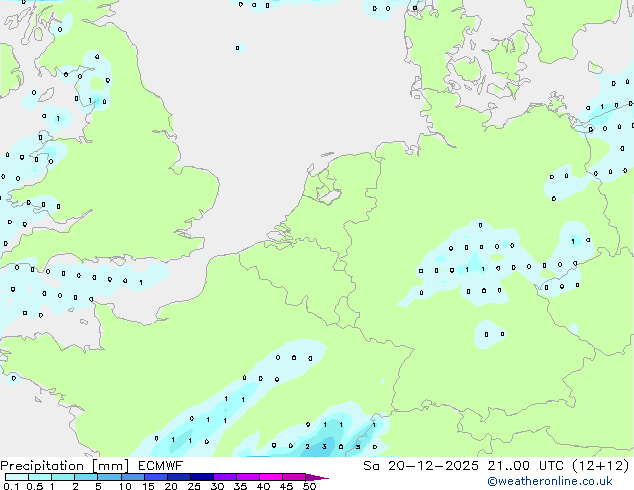Click the 40 mm magenta legend swatch
Image resolution: width=634 pixels, height=490 pixels.
point(271,477)
